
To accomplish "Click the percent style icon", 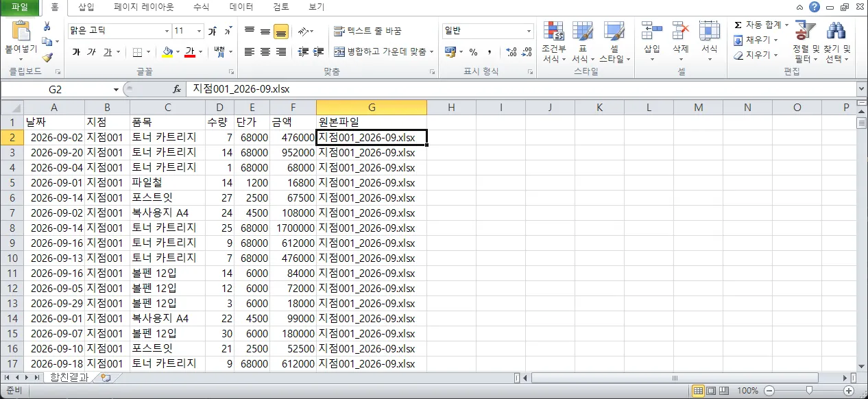I will pos(473,52).
